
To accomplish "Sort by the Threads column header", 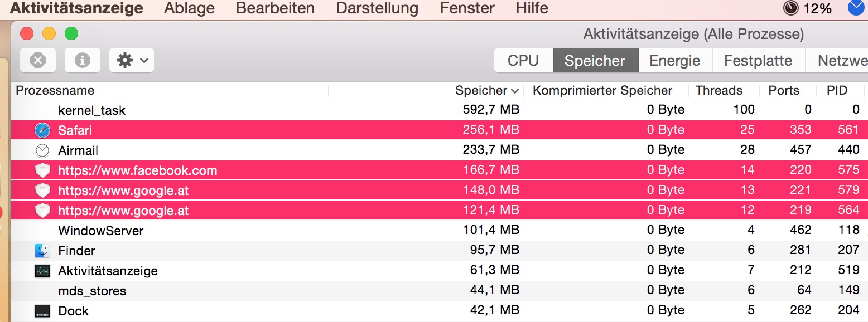I will coord(719,91).
